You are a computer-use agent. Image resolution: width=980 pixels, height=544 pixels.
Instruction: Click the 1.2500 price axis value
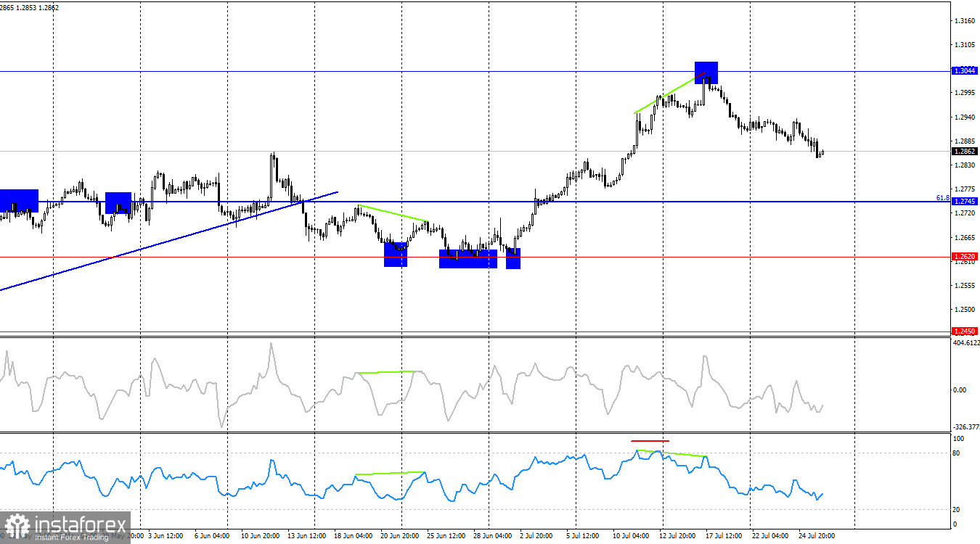tap(965, 309)
